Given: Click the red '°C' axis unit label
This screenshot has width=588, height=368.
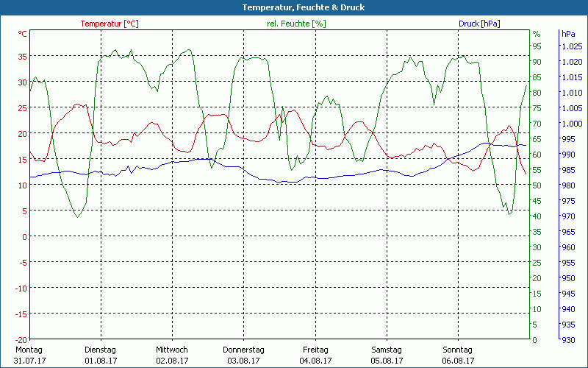Looking at the screenshot, I should (x=23, y=34).
